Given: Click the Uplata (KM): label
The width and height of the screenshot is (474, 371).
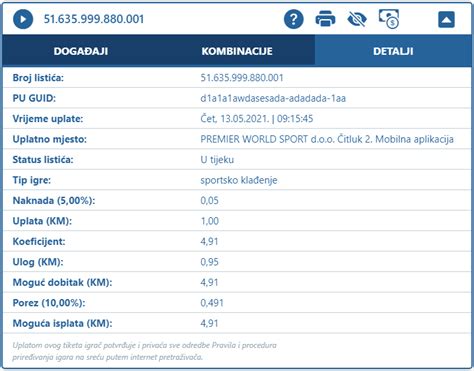Looking at the screenshot, I should (42, 221).
